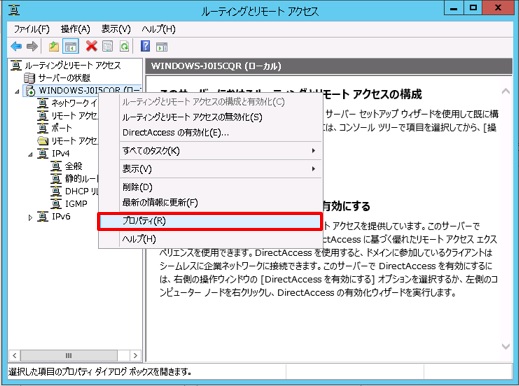
Task: Open the ファイル(F) menu
Action: click(31, 29)
